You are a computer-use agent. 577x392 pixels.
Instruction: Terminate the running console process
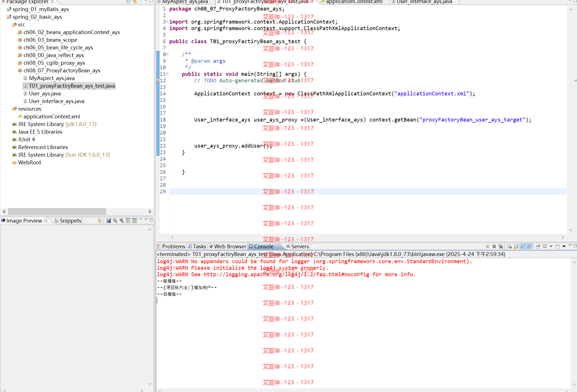point(488,246)
